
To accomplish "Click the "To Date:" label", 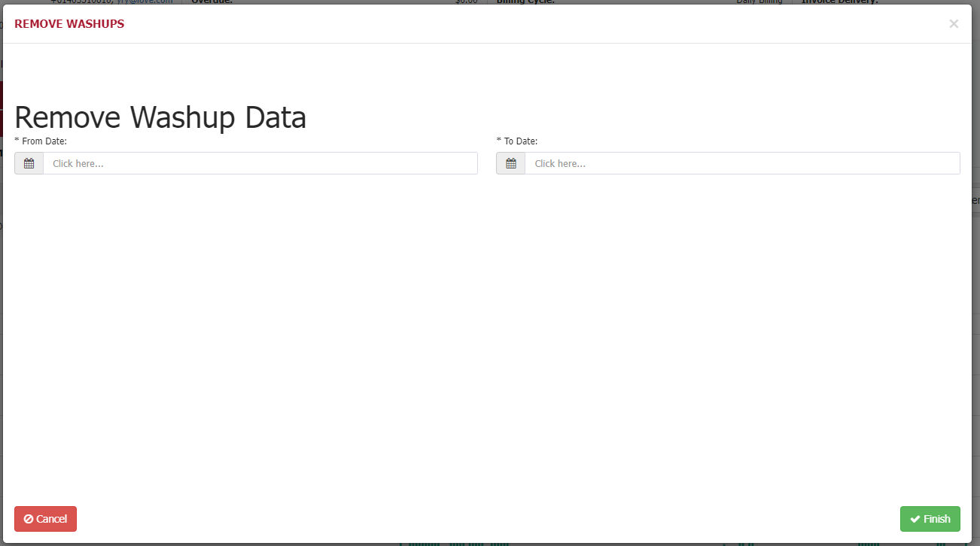I will [x=521, y=141].
